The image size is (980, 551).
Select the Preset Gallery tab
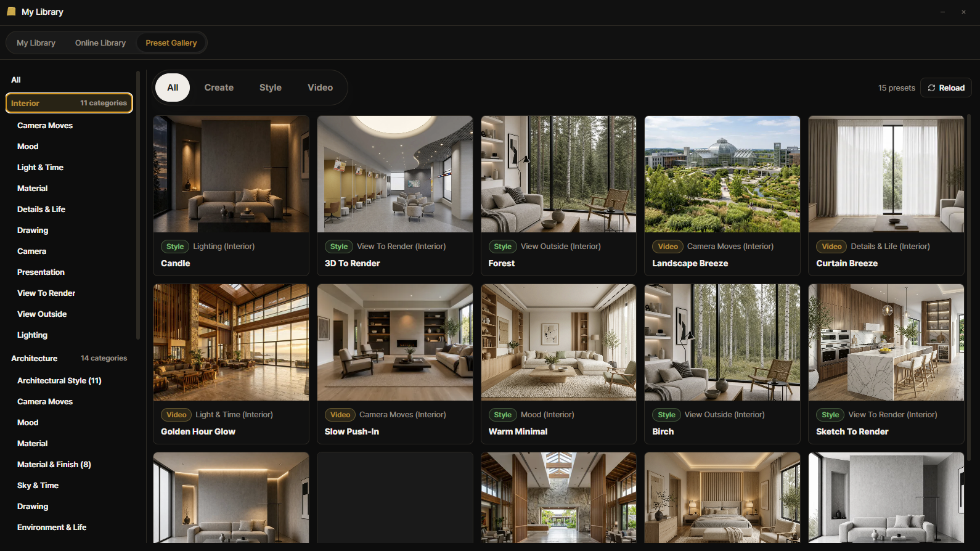pos(171,43)
